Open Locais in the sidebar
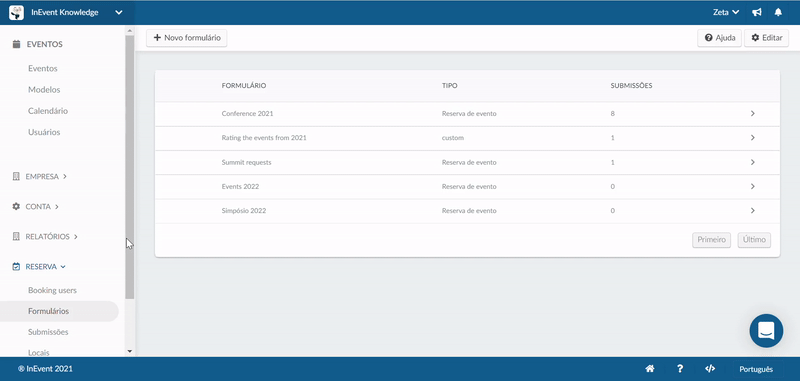The height and width of the screenshot is (381, 800). pos(39,352)
